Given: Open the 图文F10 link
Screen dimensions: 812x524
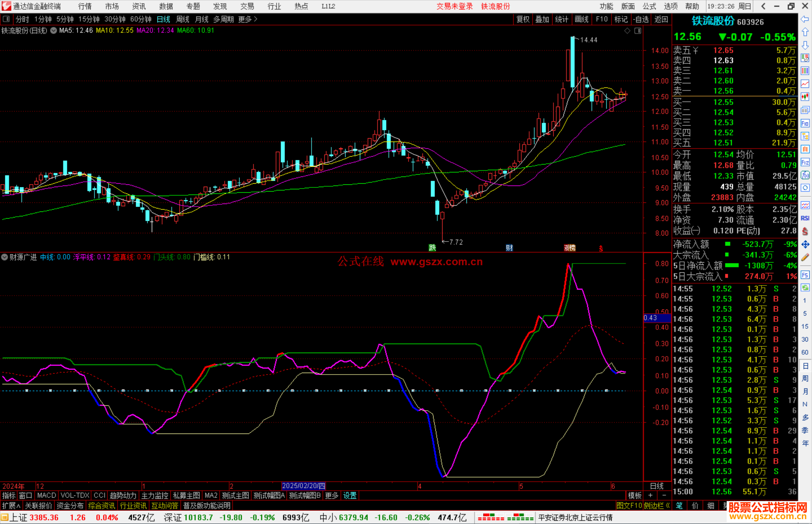Looking at the screenshot, I should [629, 506].
